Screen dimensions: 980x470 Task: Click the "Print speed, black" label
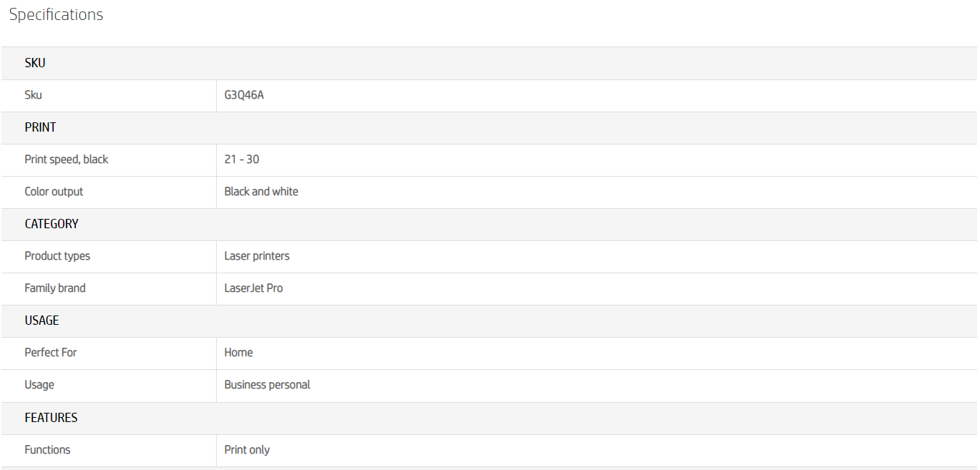[67, 160]
